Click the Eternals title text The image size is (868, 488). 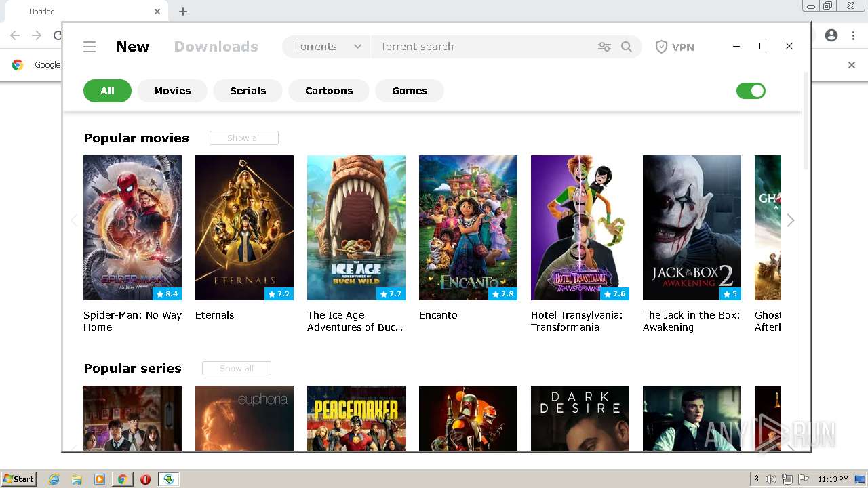(214, 315)
